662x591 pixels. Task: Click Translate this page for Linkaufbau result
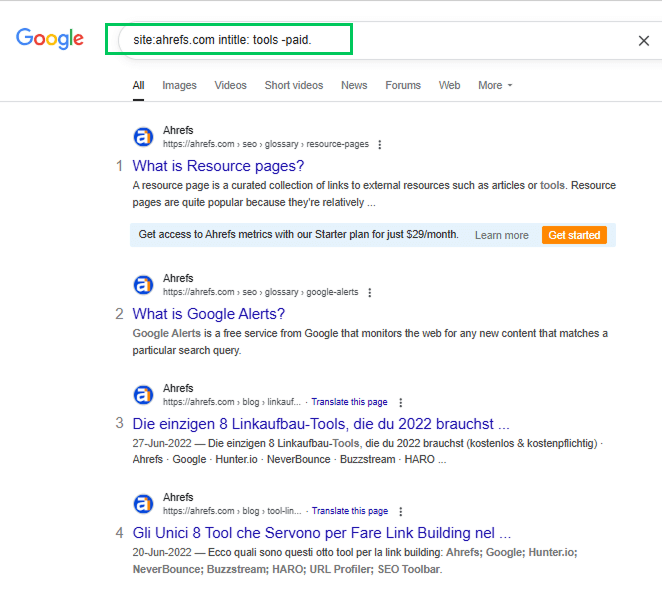coord(349,402)
